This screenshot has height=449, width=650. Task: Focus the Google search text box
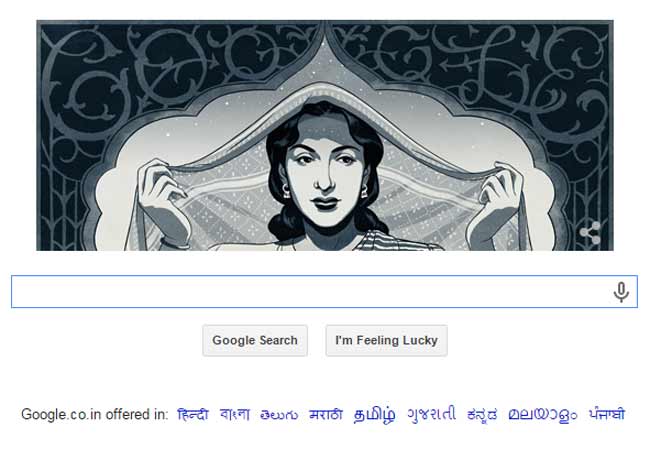point(324,291)
